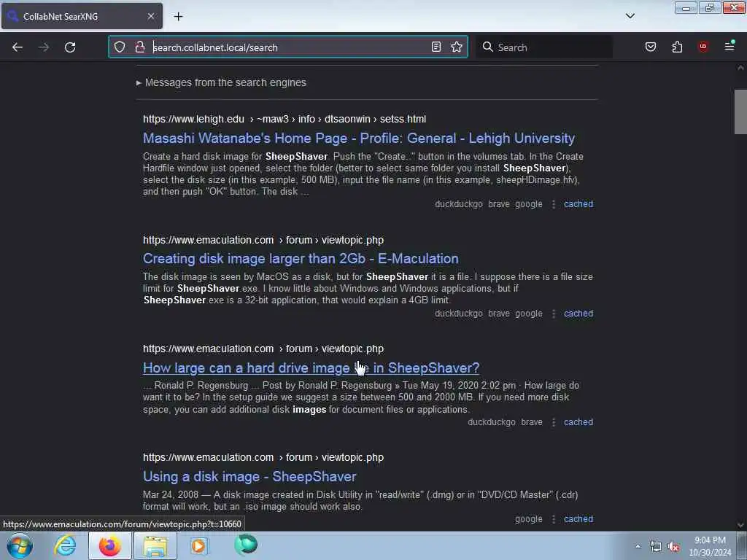Screen dimensions: 747x560
Task: Go back to the previous page
Action: point(18,47)
